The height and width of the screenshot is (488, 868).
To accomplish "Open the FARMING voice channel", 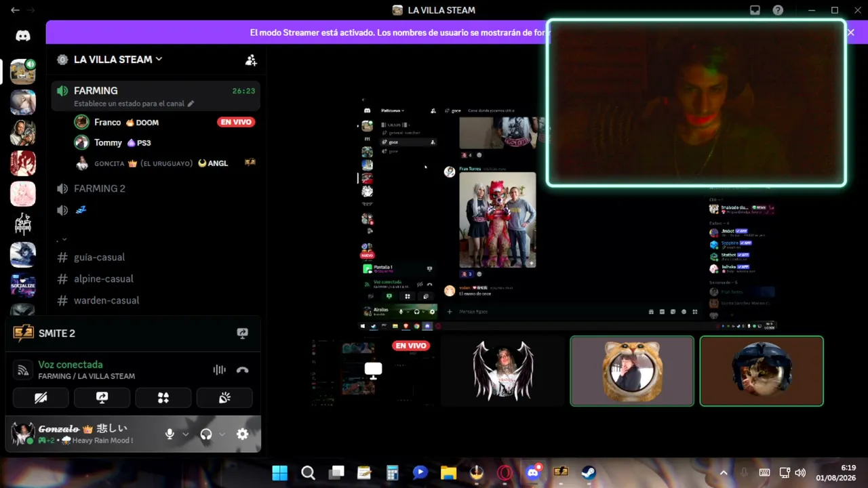I will pyautogui.click(x=156, y=96).
